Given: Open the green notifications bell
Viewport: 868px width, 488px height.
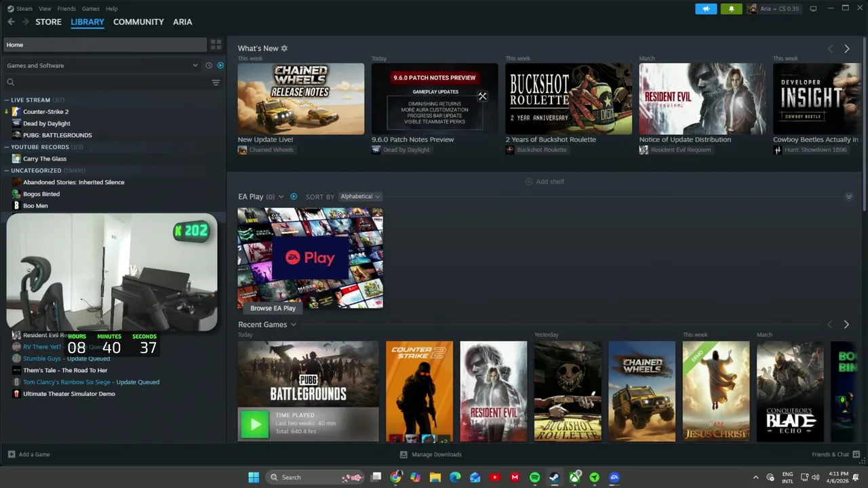Looking at the screenshot, I should coord(732,9).
